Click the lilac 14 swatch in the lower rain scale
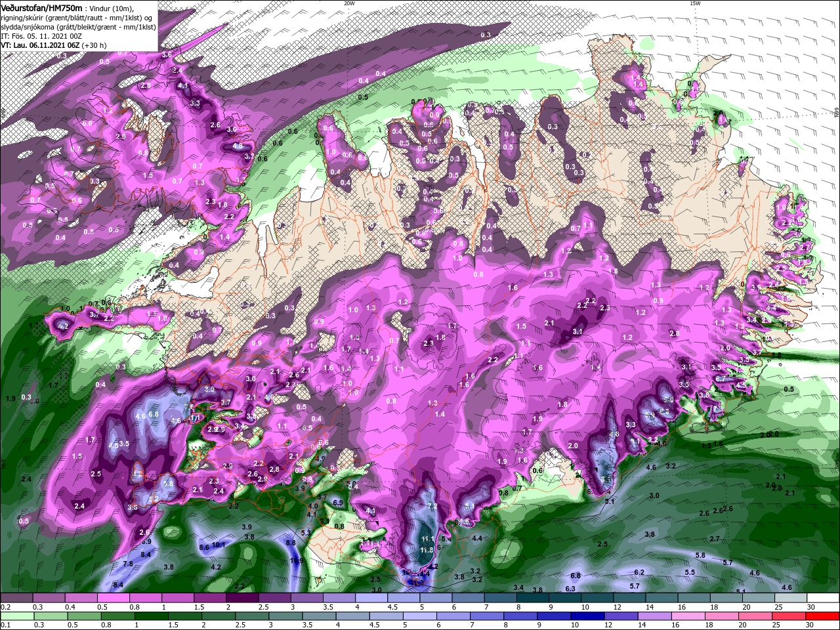 [x=654, y=616]
